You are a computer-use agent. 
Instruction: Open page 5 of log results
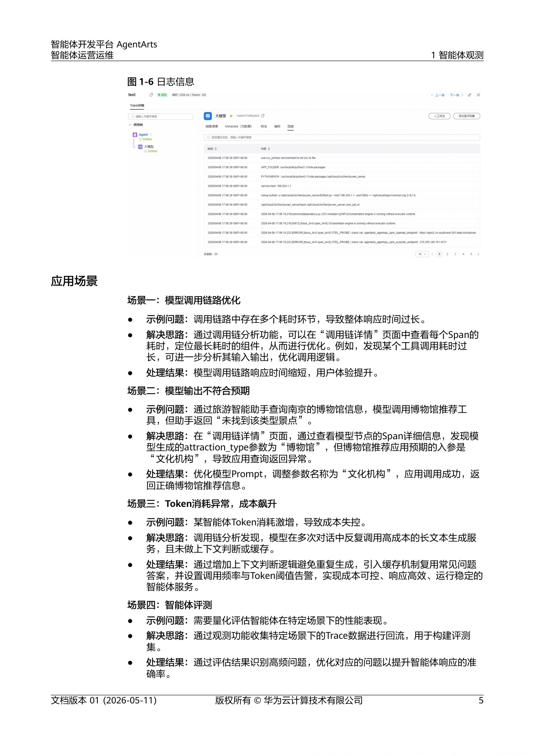471,254
